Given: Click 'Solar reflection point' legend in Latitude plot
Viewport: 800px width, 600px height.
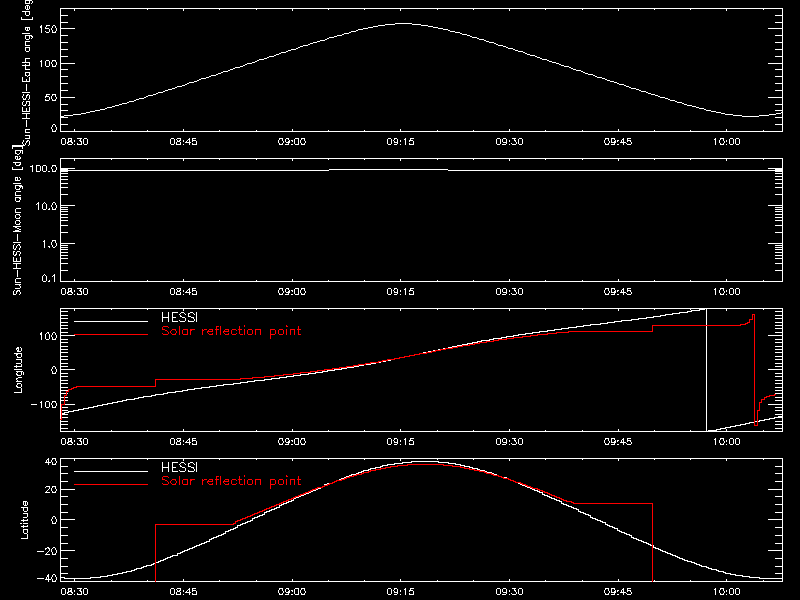Looking at the screenshot, I should click(231, 481).
